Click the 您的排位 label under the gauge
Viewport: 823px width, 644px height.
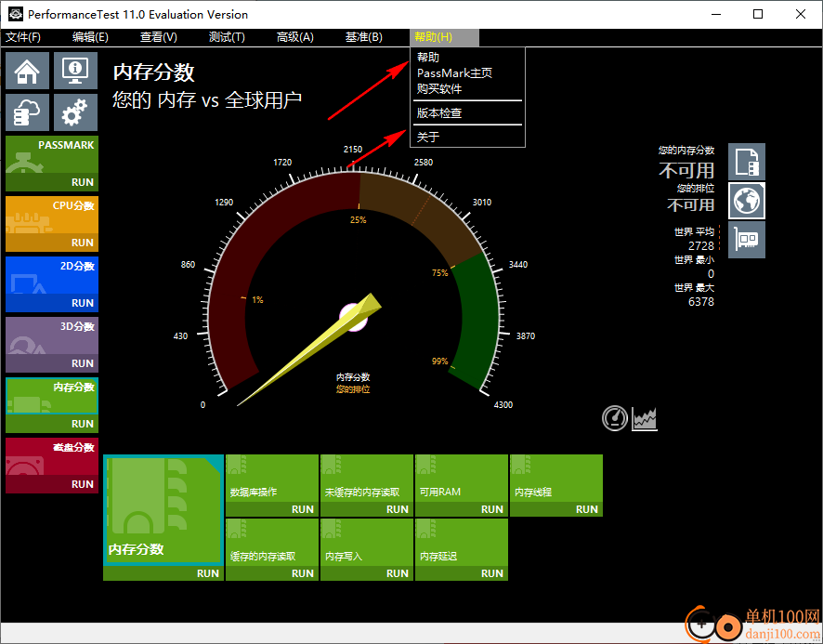pyautogui.click(x=353, y=389)
